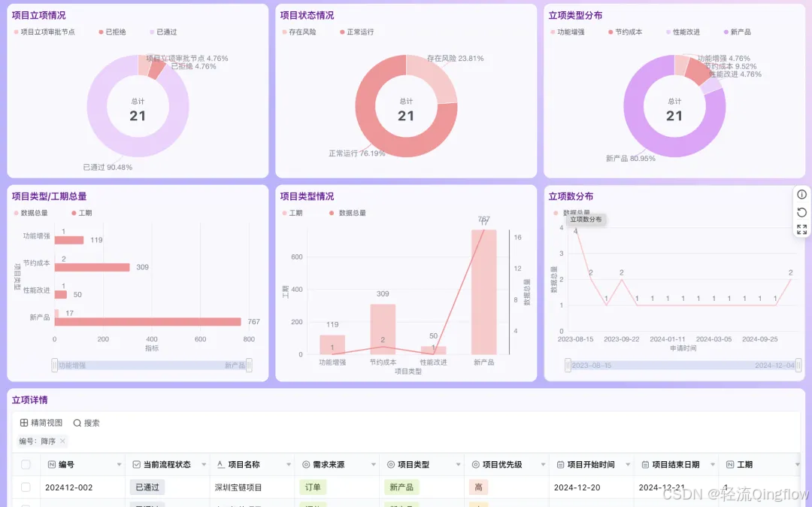Click the 存在风险 23.81% donut segment
This screenshot has height=507, width=812.
438,77
